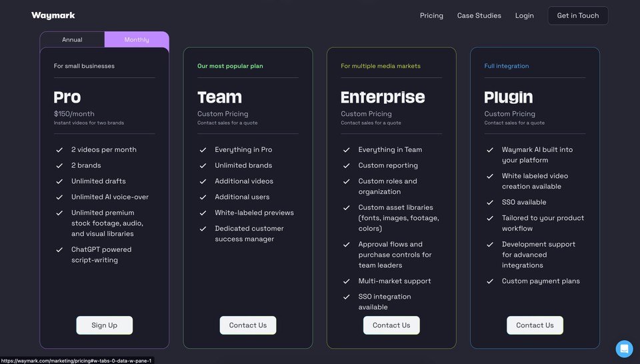The width and height of the screenshot is (640, 364).
Task: Click checkmark beside White labeled video creation
Action: point(490,176)
